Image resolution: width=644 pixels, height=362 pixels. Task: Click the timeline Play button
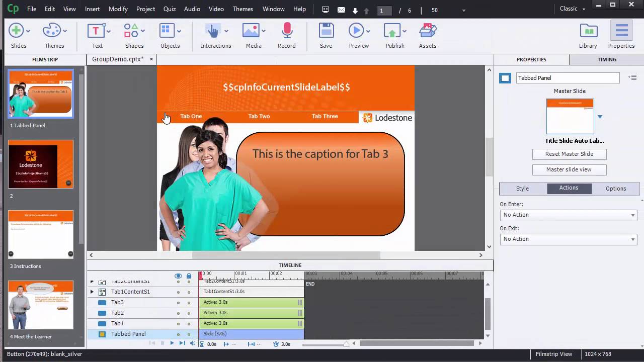pyautogui.click(x=172, y=343)
